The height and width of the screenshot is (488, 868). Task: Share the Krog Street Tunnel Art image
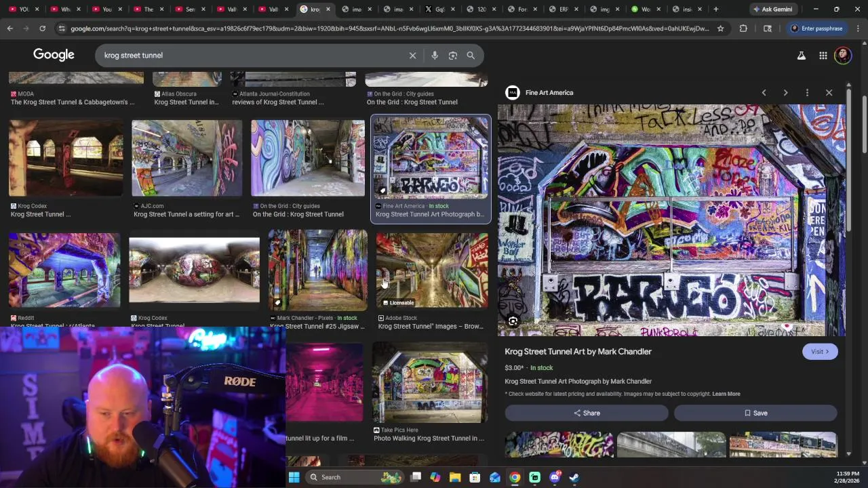coord(587,413)
